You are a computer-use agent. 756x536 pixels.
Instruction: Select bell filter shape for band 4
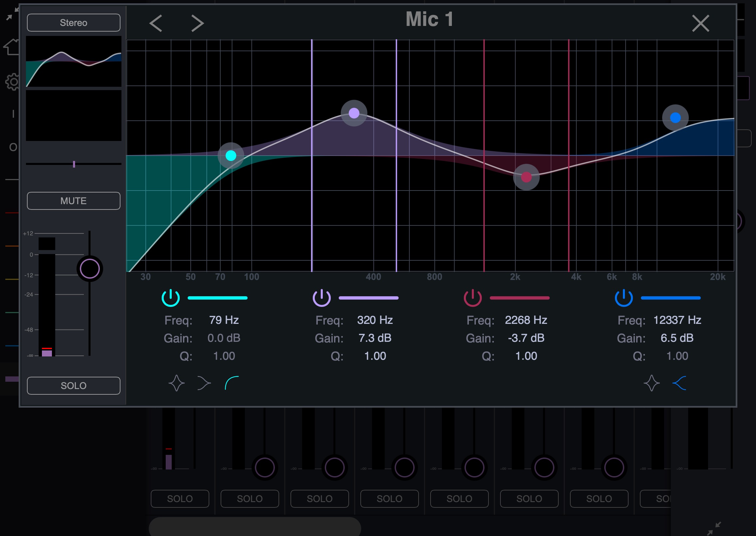[652, 383]
